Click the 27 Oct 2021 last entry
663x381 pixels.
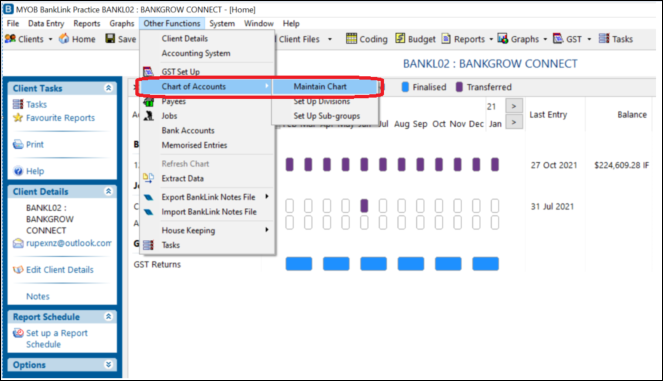554,165
